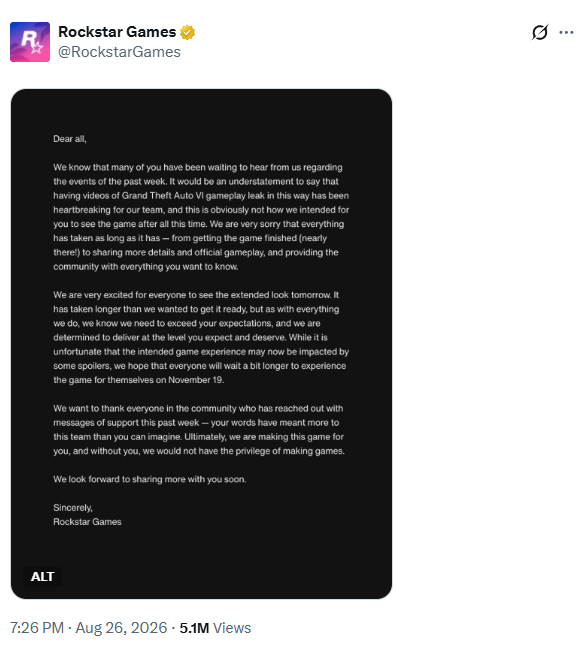586x651 pixels.
Task: Click the paragraph beginning "We know that many"
Action: click(201, 217)
